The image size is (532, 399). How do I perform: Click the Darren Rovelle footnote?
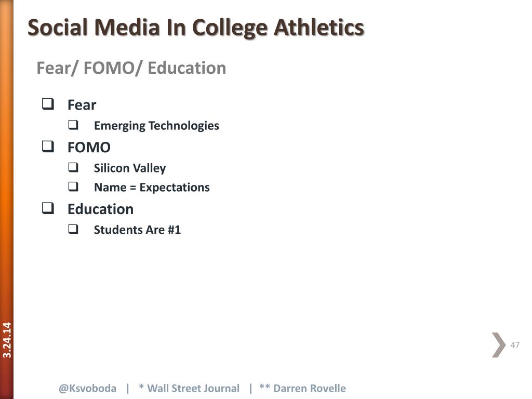302,388
